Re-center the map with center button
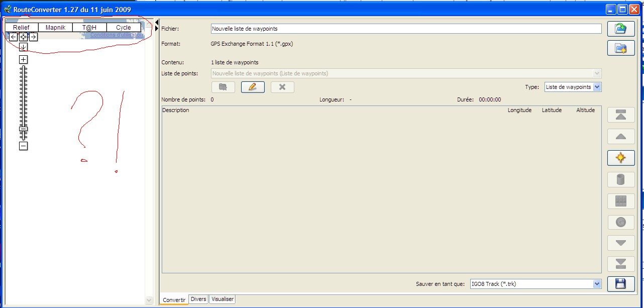 (x=23, y=37)
